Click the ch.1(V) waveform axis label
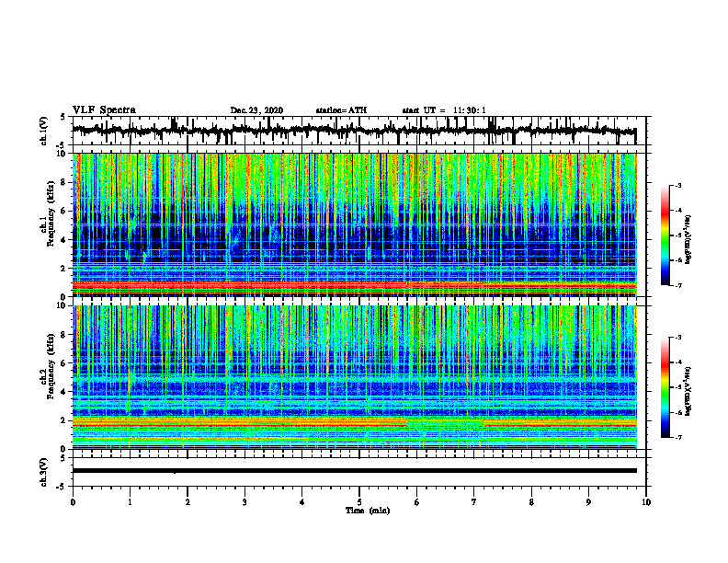 point(44,131)
